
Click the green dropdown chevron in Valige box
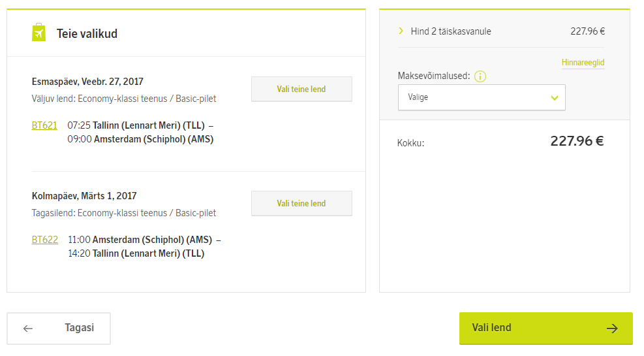(555, 98)
